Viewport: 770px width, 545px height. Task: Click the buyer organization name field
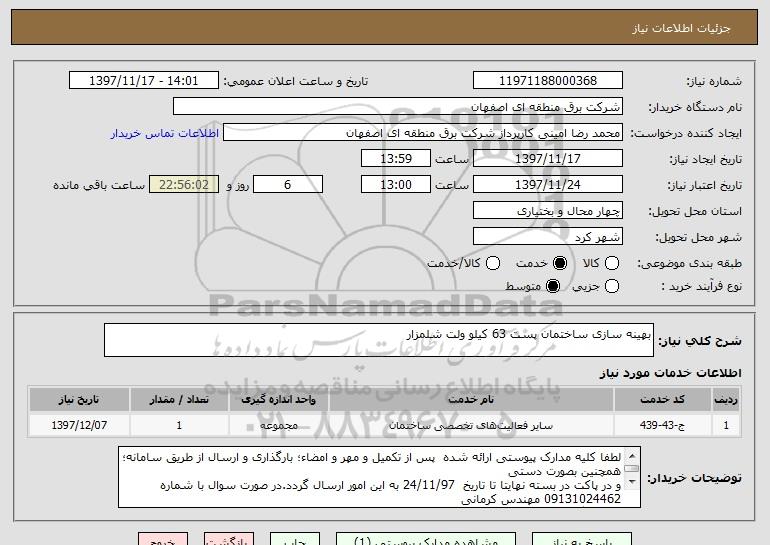(x=398, y=107)
